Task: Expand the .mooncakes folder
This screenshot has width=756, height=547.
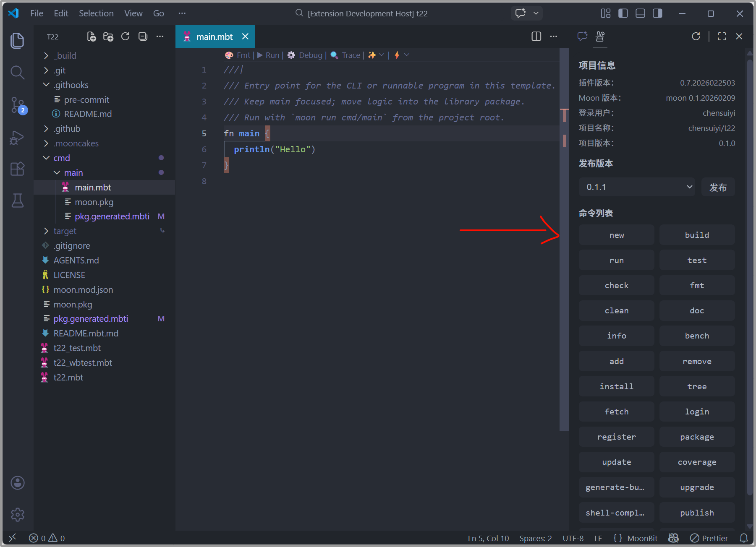Action: pos(104,143)
